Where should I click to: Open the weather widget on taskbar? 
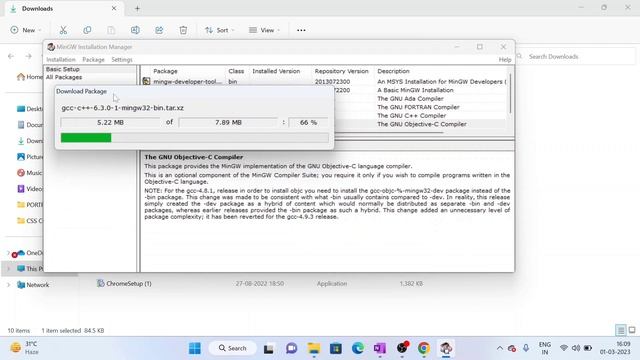pos(25,348)
